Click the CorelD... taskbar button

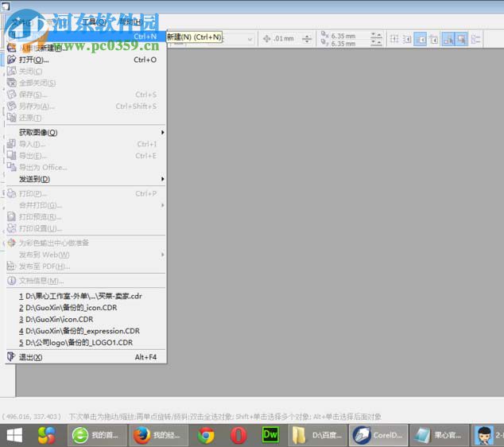pos(378,435)
